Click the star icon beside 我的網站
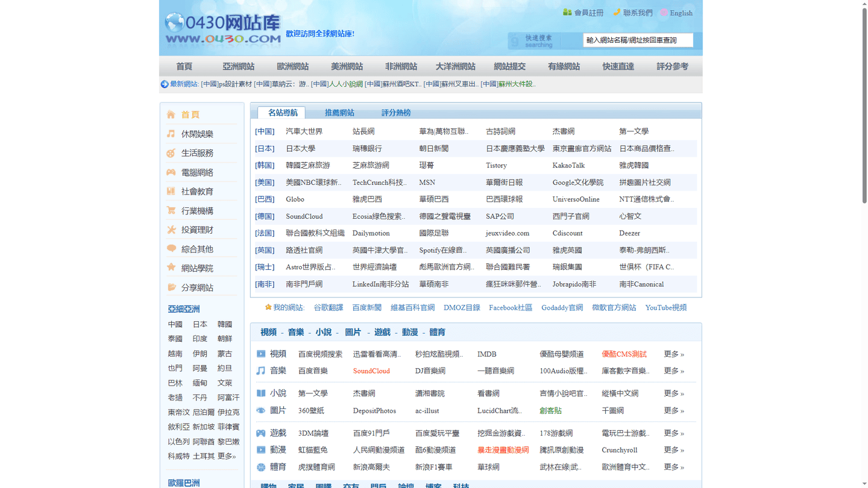Screen dimensions: 868x488 point(268,307)
